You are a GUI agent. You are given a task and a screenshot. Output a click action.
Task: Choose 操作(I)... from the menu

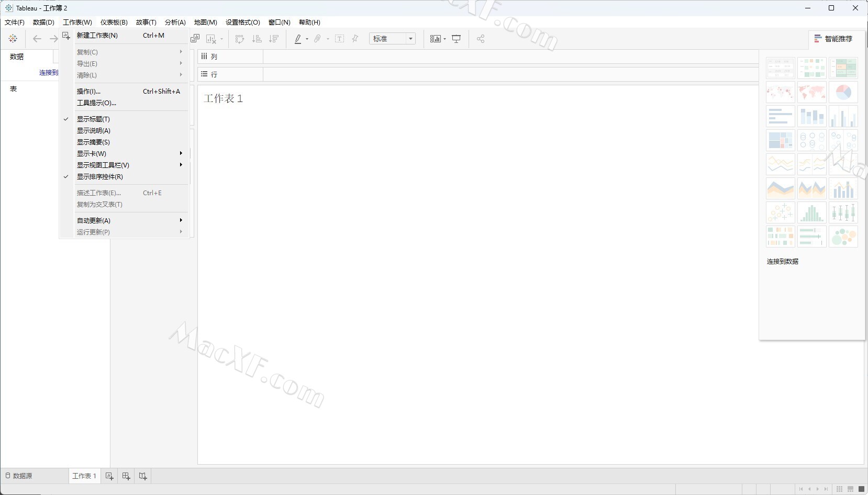pos(124,92)
